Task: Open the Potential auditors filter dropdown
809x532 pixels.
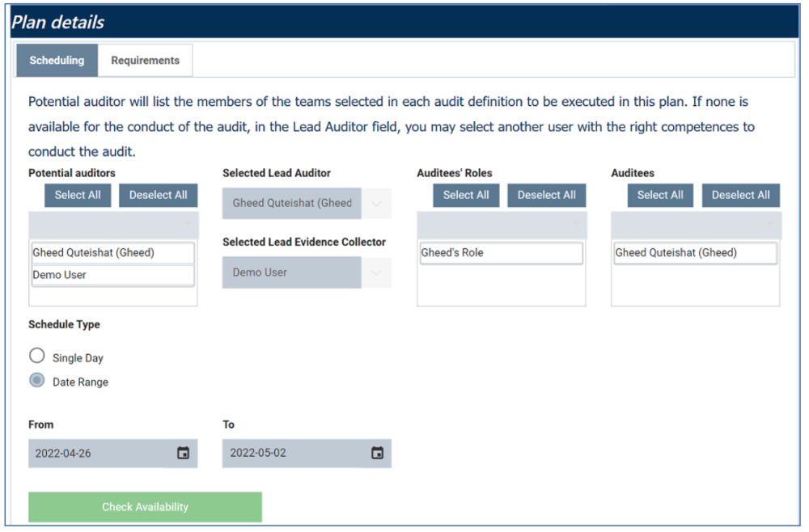Action: coord(113,225)
